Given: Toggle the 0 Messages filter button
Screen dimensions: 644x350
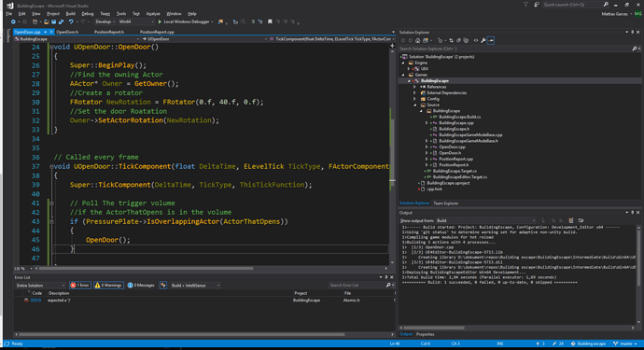Looking at the screenshot, I should [141, 285].
